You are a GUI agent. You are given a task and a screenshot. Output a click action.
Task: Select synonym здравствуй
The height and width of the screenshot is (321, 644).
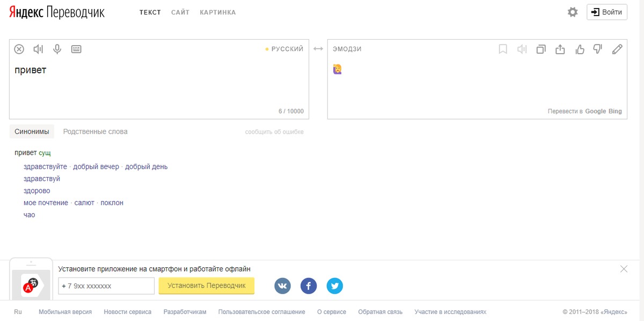[42, 179]
